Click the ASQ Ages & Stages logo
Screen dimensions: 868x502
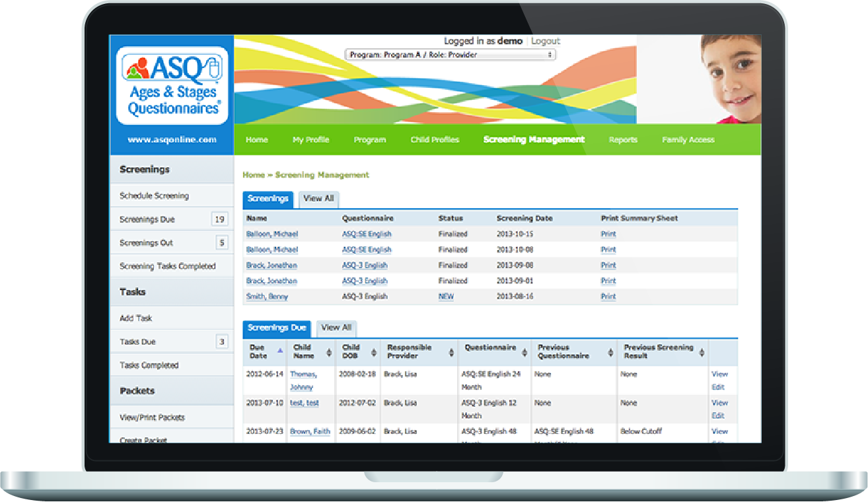[x=172, y=83]
